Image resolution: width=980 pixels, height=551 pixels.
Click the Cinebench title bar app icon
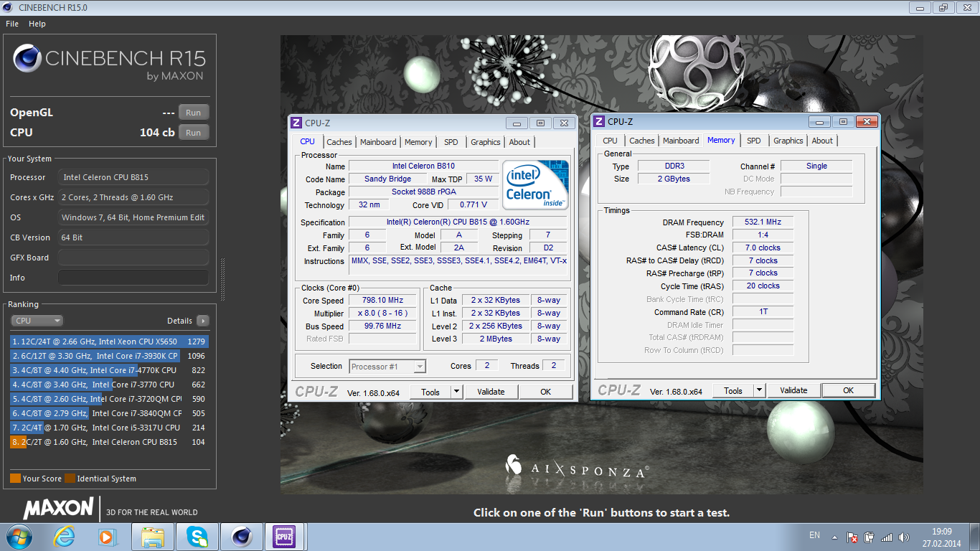pos(8,7)
